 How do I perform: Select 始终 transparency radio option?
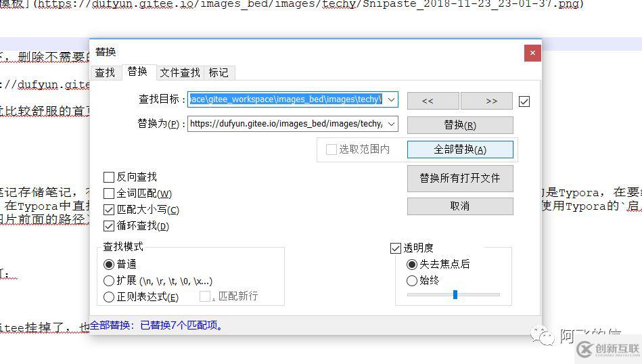pyautogui.click(x=411, y=280)
